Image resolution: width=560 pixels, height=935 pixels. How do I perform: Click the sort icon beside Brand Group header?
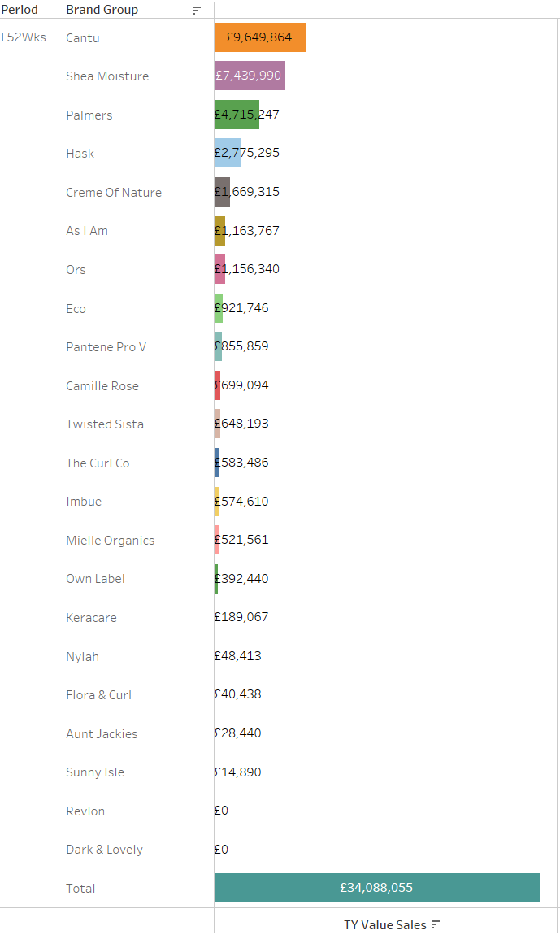click(196, 10)
